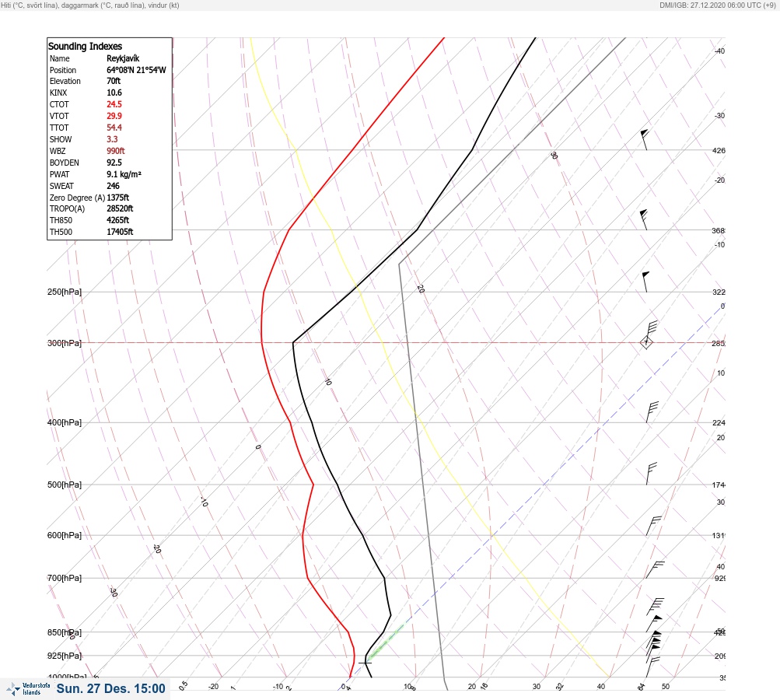Click the SHOW value 3.3

(112, 139)
